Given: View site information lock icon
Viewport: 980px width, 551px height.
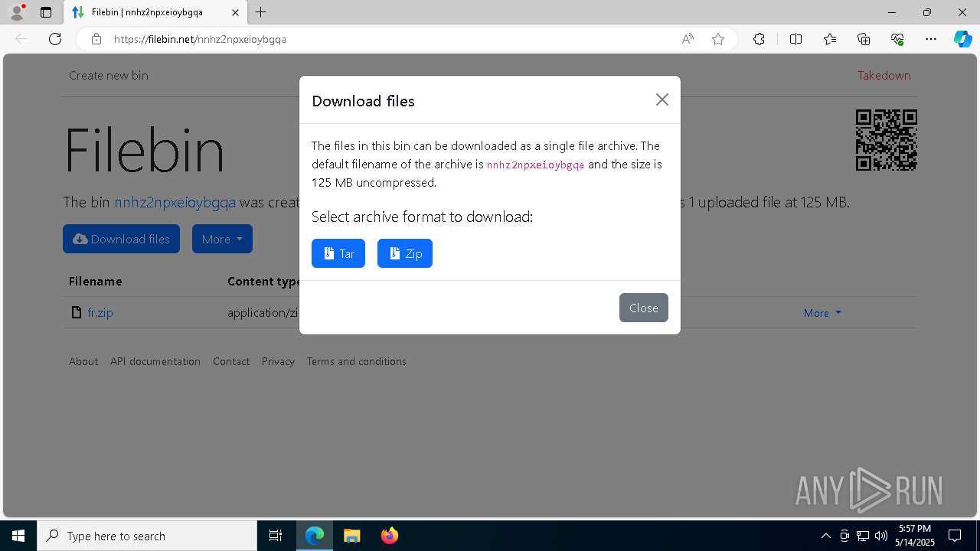Looking at the screenshot, I should pos(96,39).
